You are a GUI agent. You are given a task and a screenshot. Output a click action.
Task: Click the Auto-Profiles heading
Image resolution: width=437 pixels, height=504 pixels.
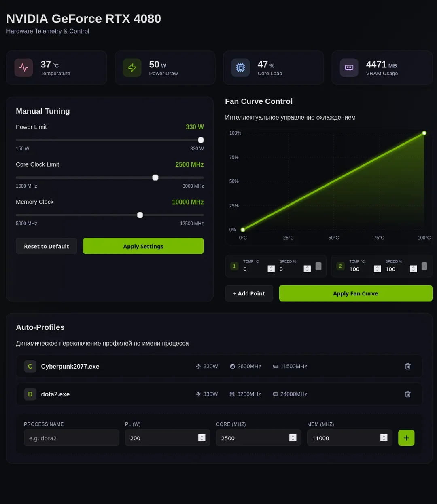[40, 327]
